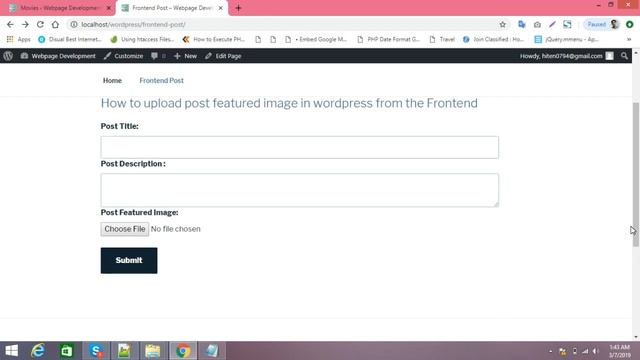640x360 pixels.
Task: Focus the Post Description textarea
Action: (300, 190)
